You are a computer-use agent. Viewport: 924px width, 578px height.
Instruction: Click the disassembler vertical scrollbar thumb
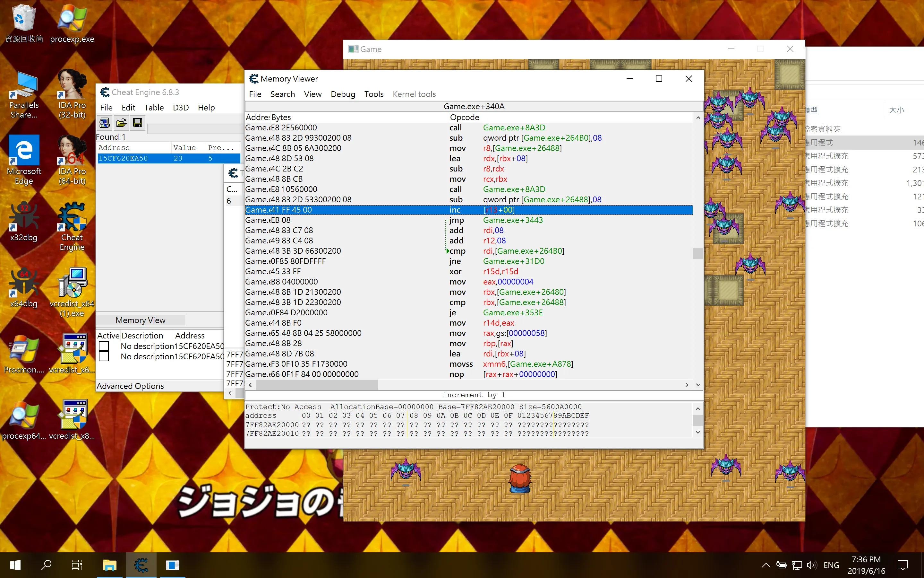[x=698, y=253]
